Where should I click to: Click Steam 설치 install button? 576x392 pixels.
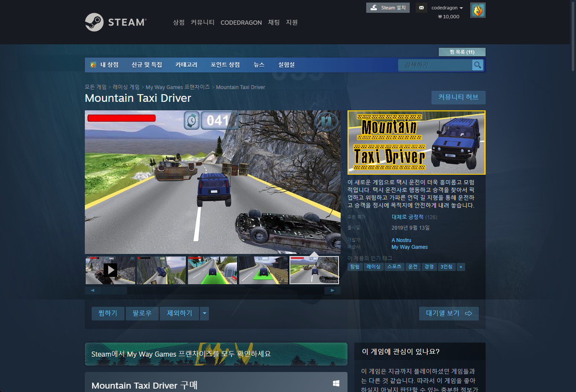pyautogui.click(x=388, y=8)
